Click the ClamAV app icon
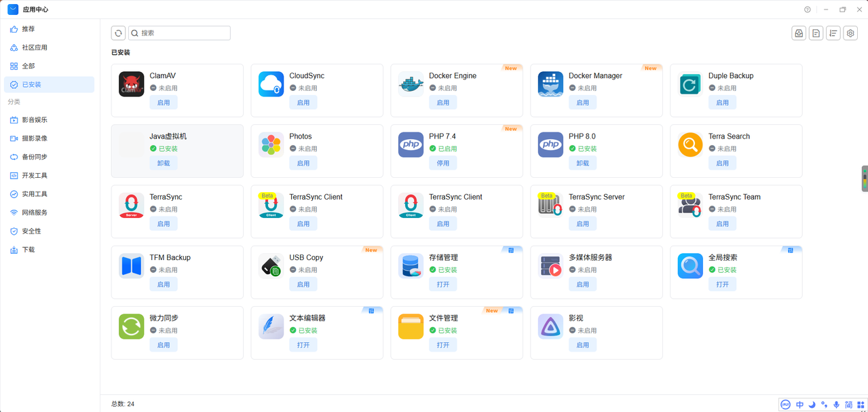 [x=131, y=84]
